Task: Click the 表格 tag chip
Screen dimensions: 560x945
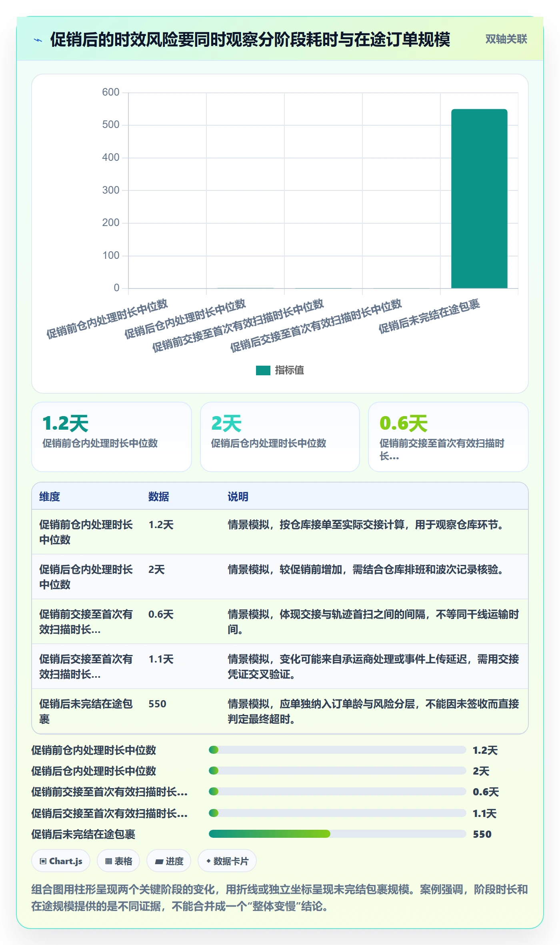Action: coord(118,861)
